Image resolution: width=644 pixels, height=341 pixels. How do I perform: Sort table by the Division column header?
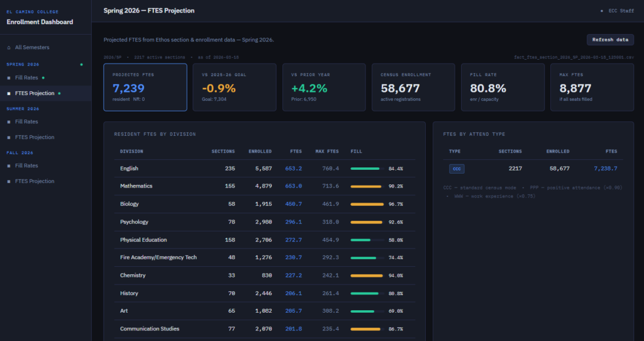coord(131,151)
